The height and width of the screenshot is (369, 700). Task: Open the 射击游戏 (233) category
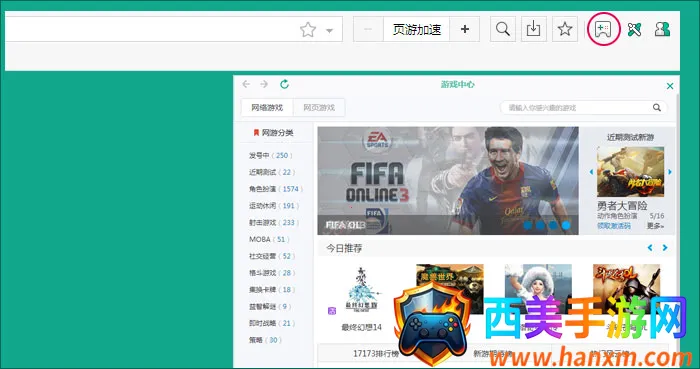pos(274,222)
